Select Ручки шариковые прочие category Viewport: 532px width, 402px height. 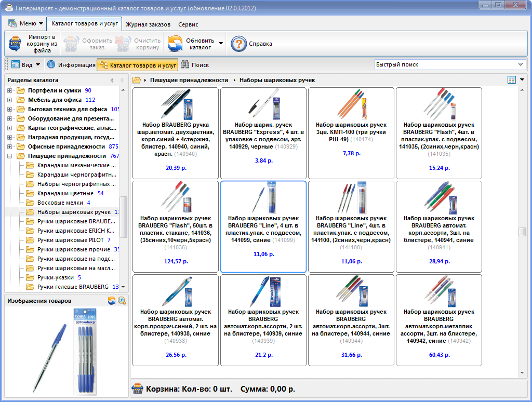[x=74, y=249]
